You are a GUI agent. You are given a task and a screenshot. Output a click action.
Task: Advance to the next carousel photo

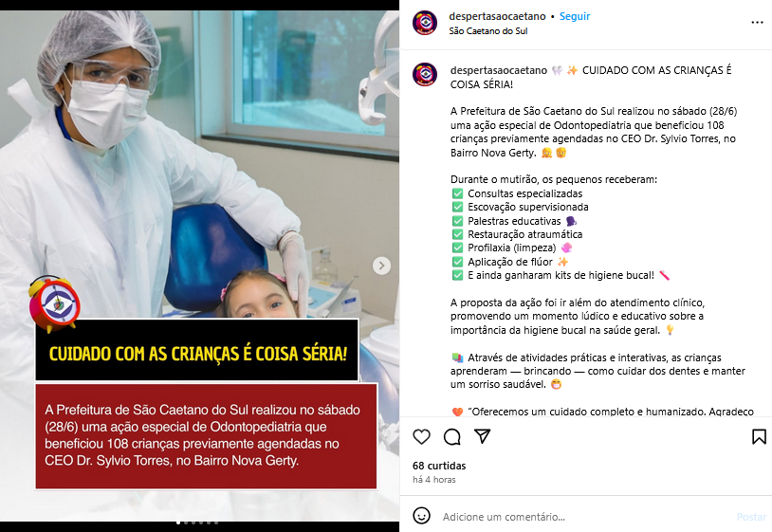point(381,266)
